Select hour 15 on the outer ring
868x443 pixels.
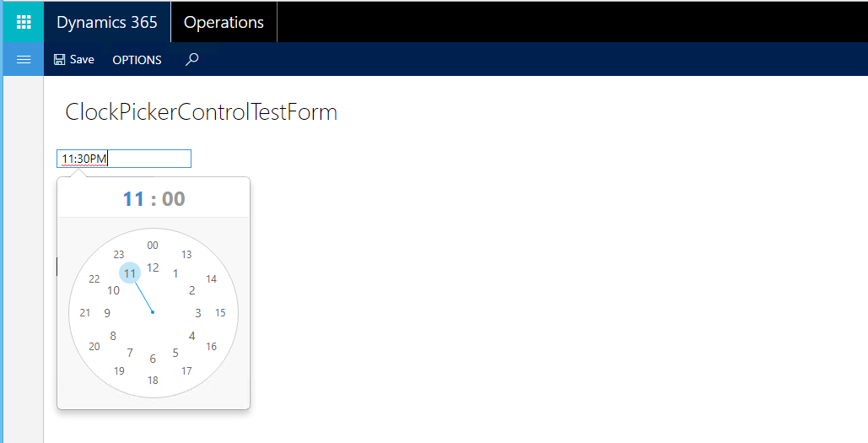[x=220, y=313]
